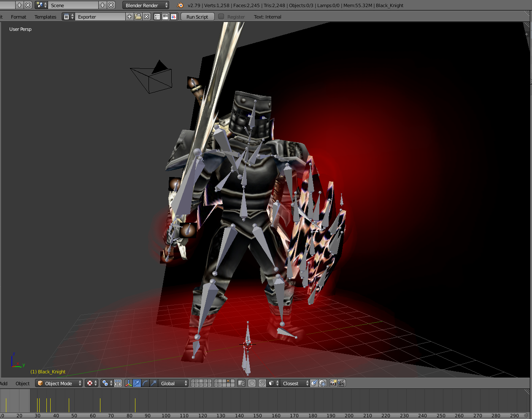Select the rotate manipulator arc
This screenshot has height=419, width=532.
click(145, 383)
